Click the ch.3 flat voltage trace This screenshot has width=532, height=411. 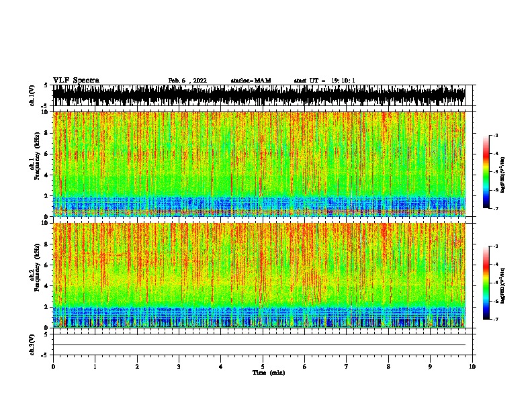259,345
